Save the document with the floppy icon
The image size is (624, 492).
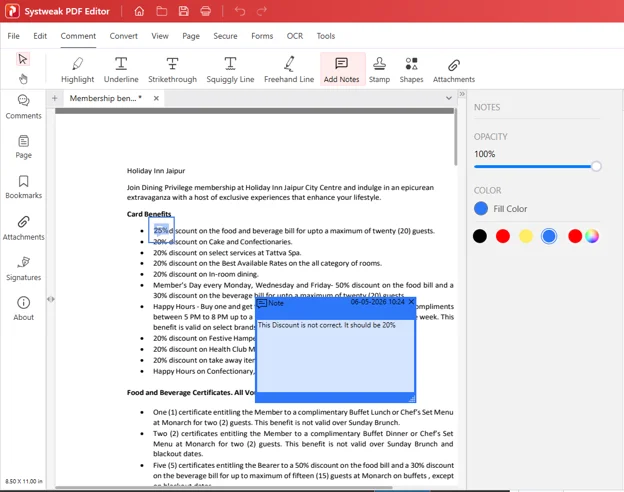tap(183, 11)
